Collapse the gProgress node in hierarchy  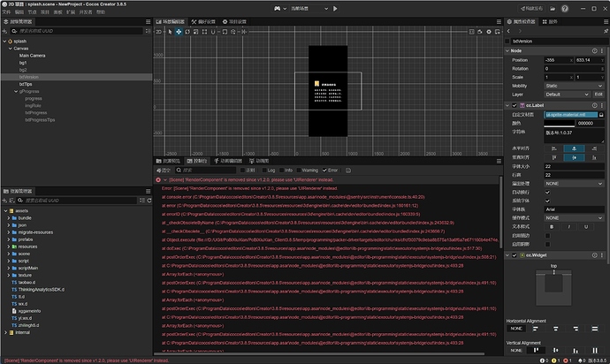[x=18, y=91]
